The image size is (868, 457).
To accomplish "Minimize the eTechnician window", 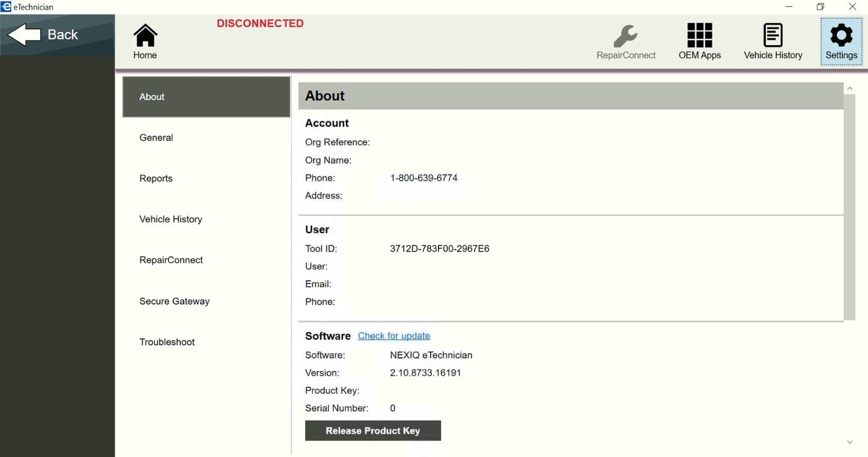I will coord(789,7).
